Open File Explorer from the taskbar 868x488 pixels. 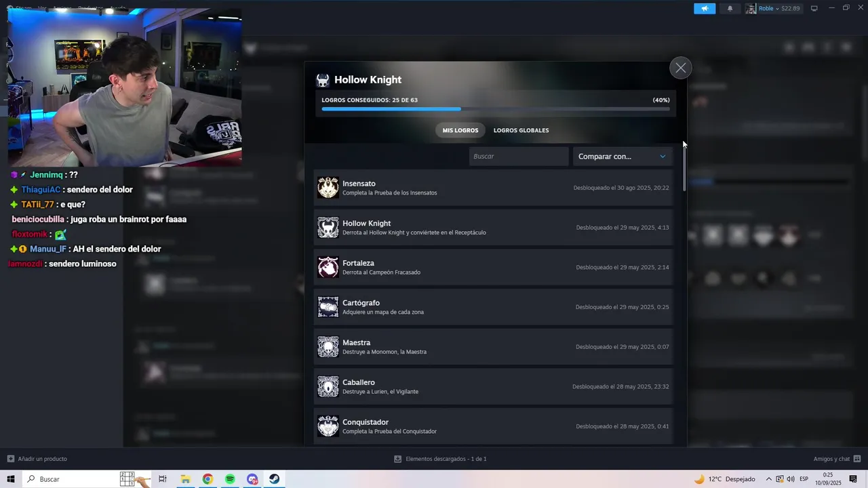[x=185, y=479]
